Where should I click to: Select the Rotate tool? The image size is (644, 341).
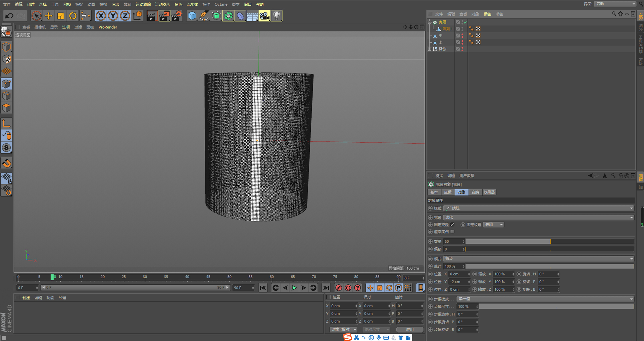pos(73,16)
